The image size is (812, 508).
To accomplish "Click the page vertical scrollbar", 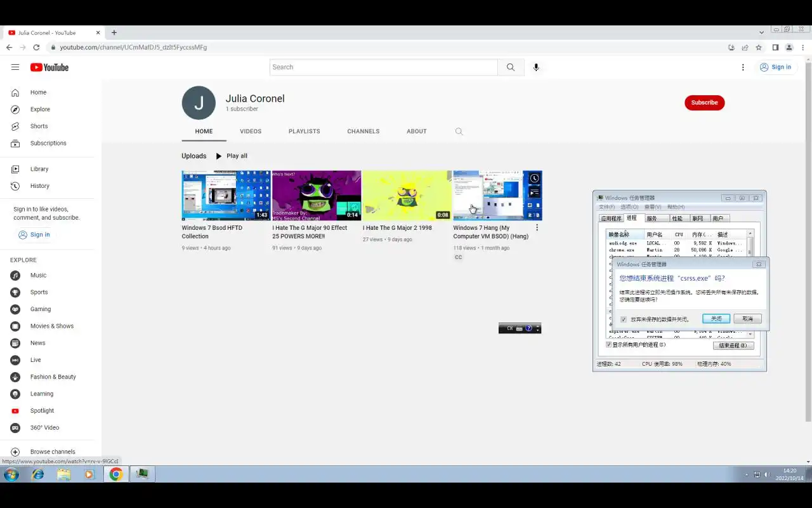I will [808, 241].
